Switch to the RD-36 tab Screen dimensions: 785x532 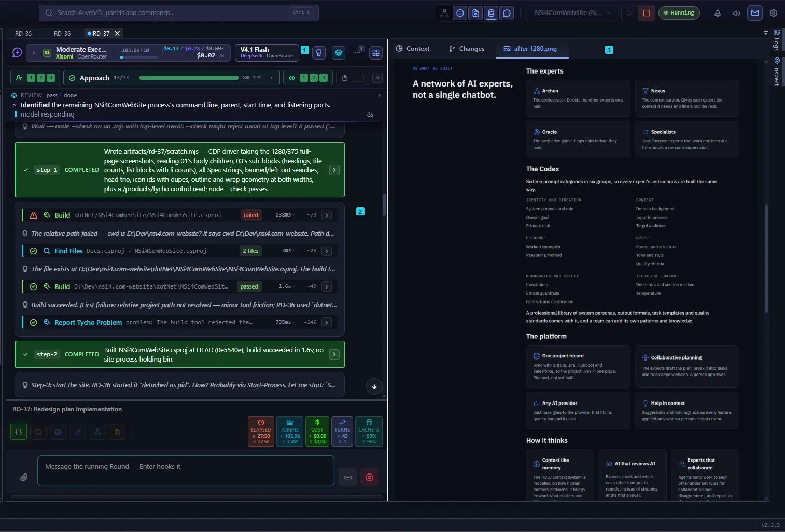pyautogui.click(x=62, y=33)
